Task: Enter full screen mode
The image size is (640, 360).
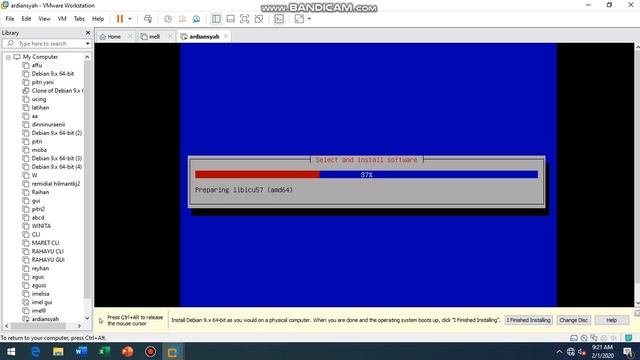Action: (244, 19)
